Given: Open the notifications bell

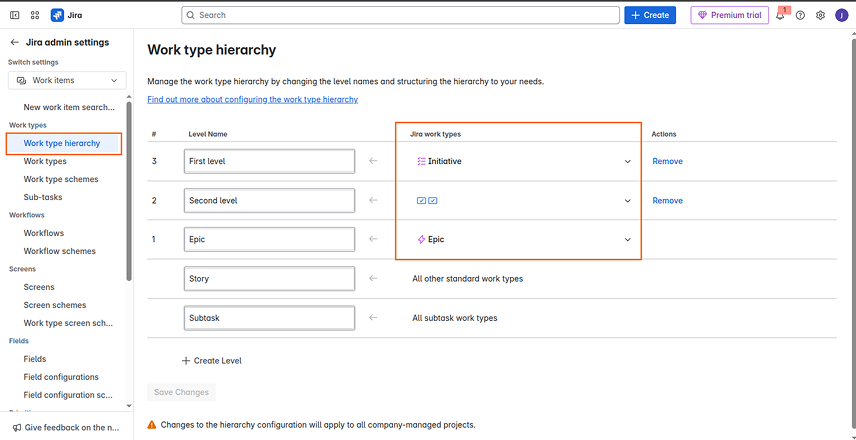Looking at the screenshot, I should [x=780, y=16].
